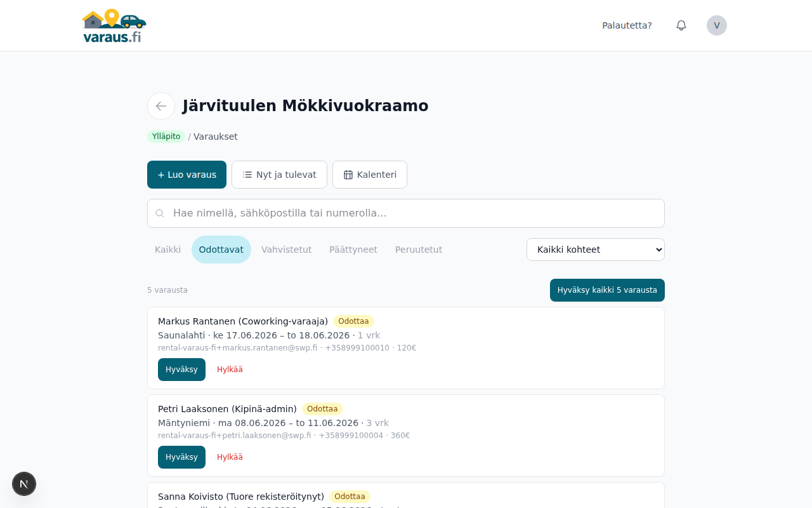This screenshot has height=508, width=812.
Task: Approve Petri Laaksonen's booking
Action: tap(181, 457)
